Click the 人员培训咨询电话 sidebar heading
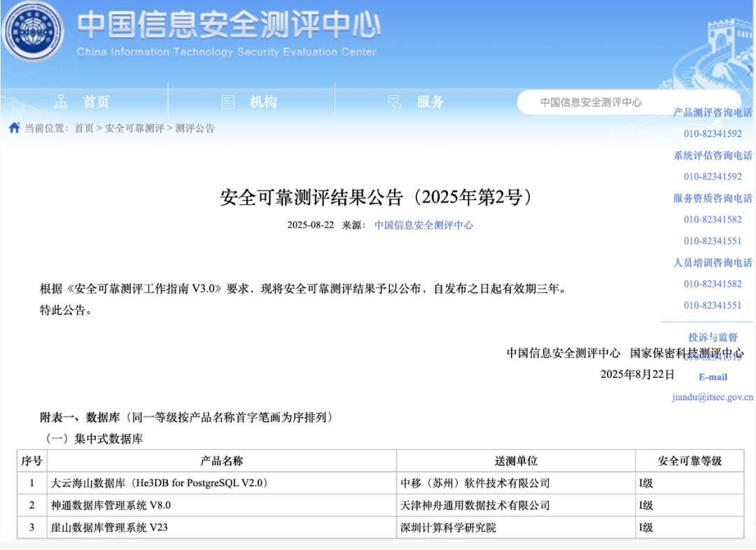 coord(713,262)
